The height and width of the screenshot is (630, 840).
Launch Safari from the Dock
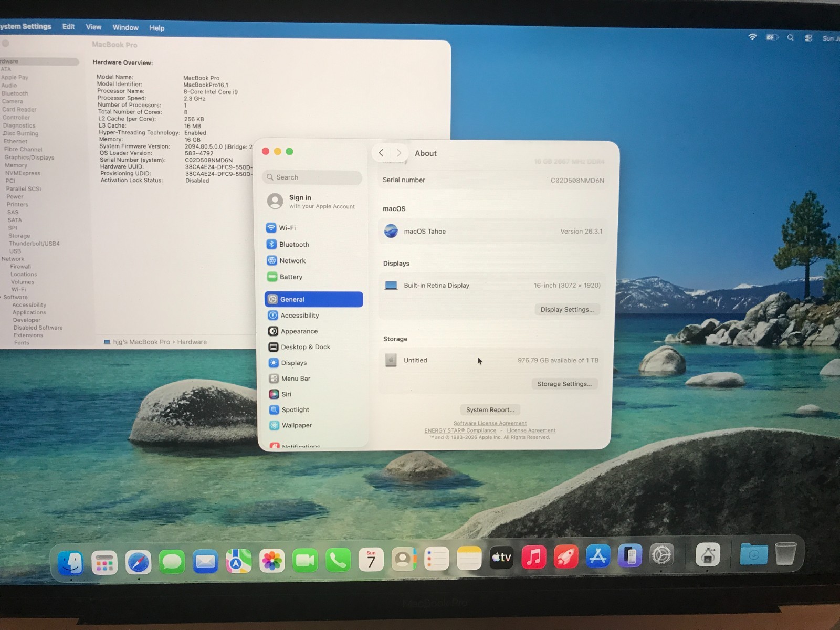tap(138, 563)
